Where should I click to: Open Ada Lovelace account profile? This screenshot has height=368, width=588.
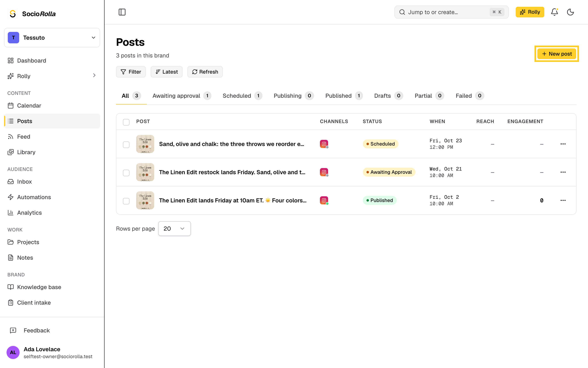pyautogui.click(x=52, y=352)
